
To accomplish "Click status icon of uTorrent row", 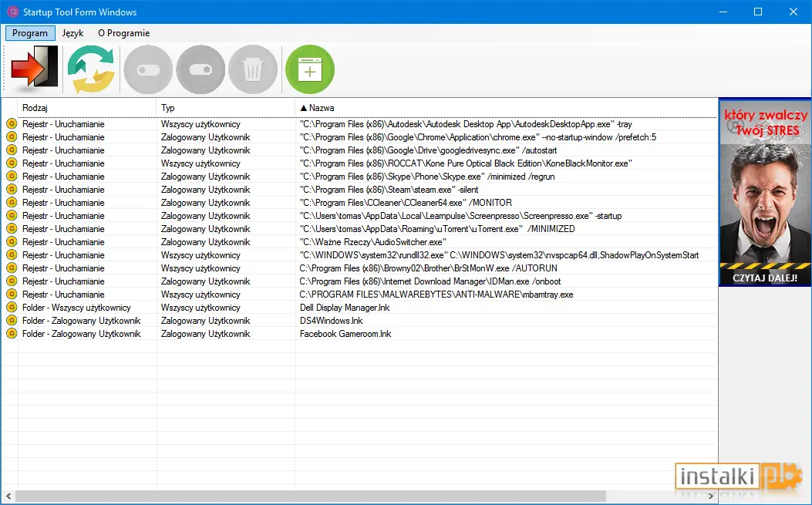I will pyautogui.click(x=12, y=229).
